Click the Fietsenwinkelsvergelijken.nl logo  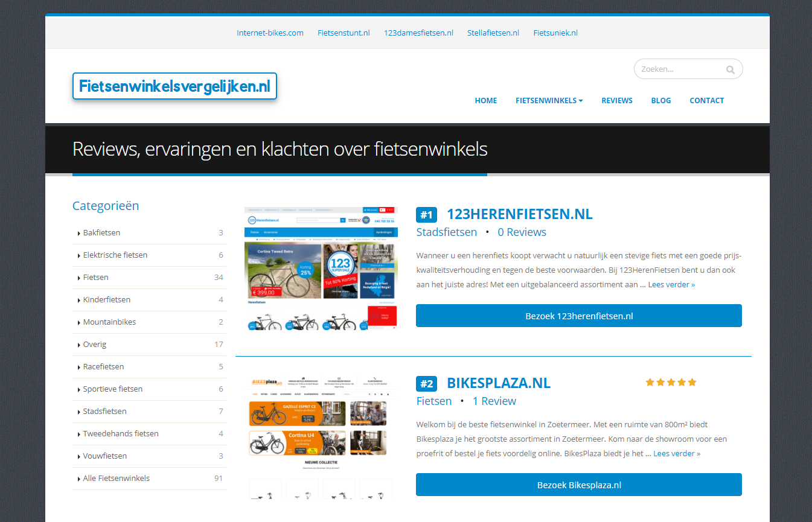(174, 86)
